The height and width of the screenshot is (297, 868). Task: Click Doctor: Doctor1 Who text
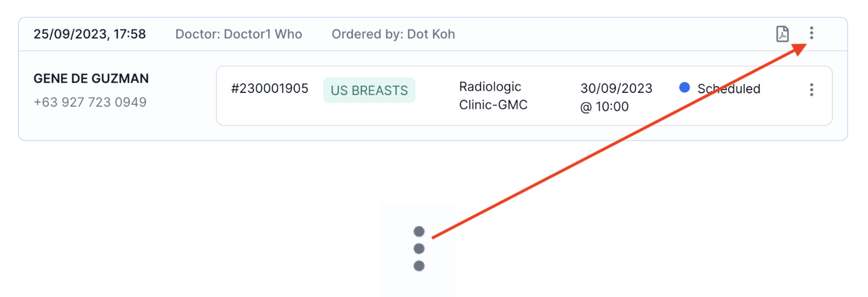click(x=238, y=34)
